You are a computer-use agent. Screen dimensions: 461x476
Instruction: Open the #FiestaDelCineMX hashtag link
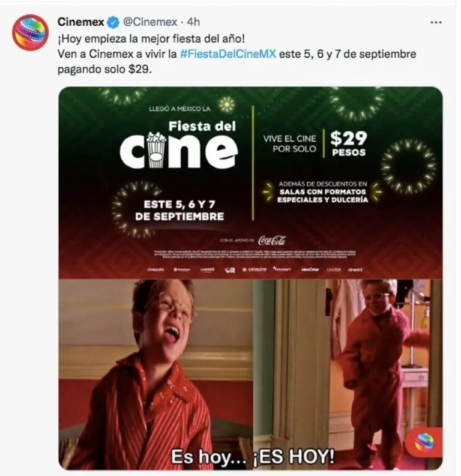[x=228, y=54]
